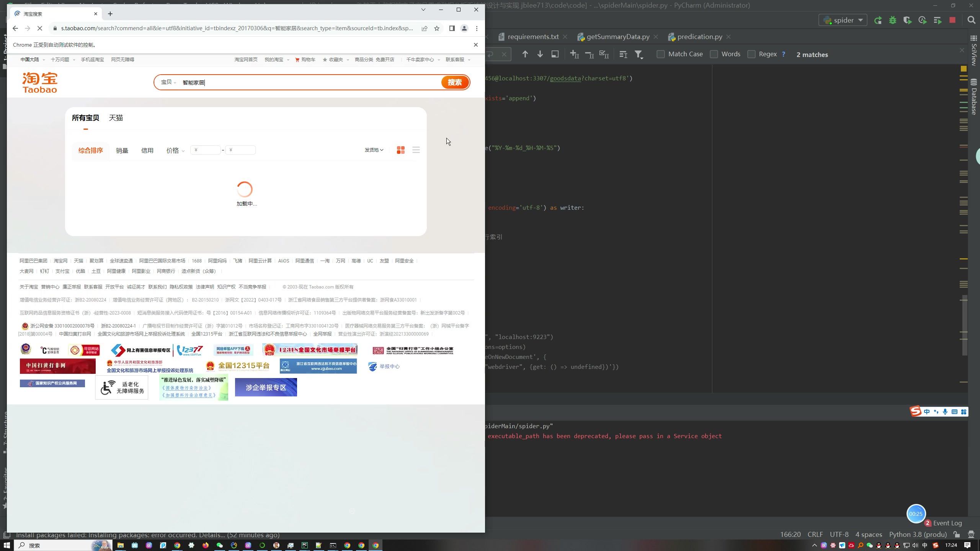Click the PyCharm editor vertical scrollbar thumb
The image size is (980, 551).
pyautogui.click(x=964, y=325)
